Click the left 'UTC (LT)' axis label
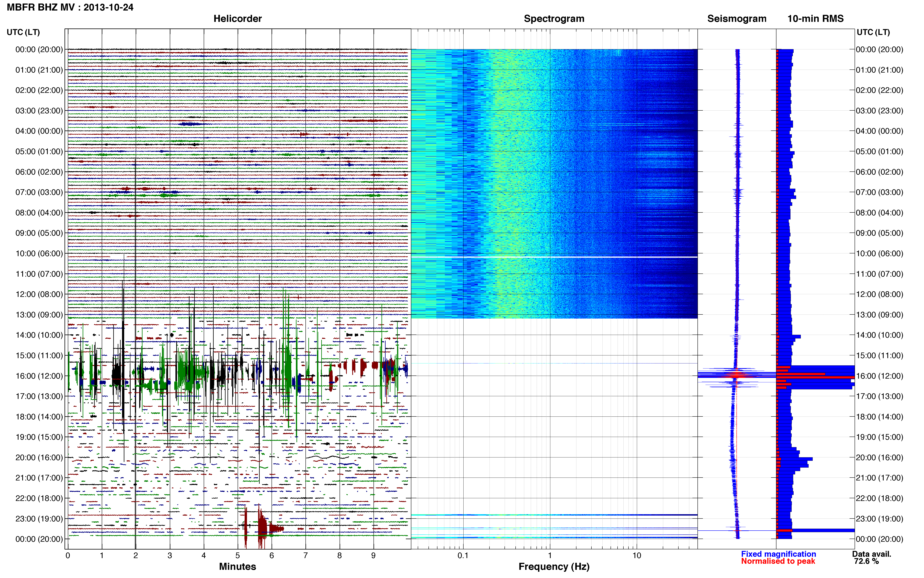The height and width of the screenshot is (578, 924). [23, 32]
